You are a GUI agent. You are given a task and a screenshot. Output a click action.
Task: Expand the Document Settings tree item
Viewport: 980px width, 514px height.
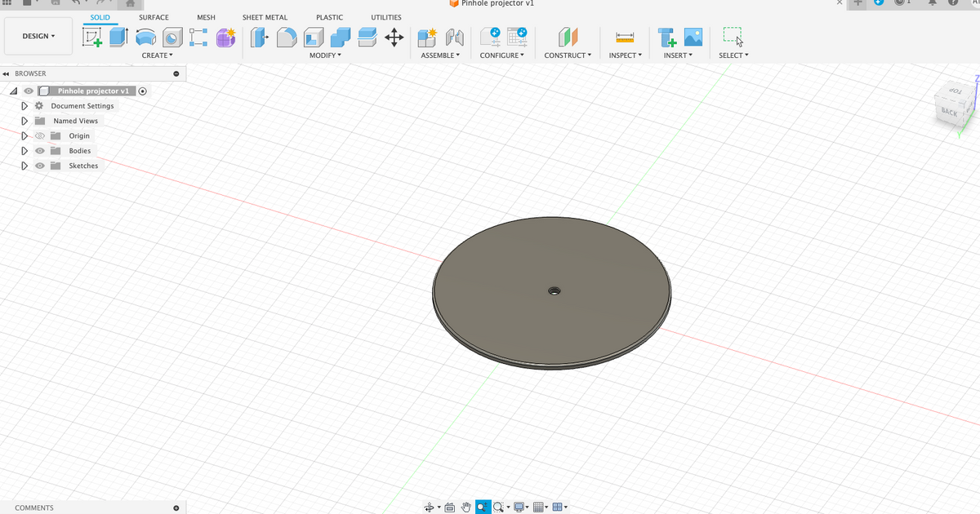24,105
